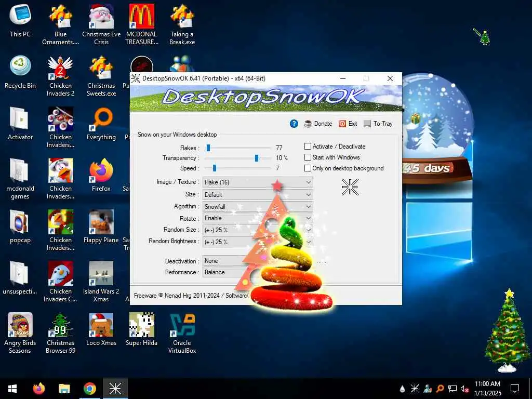Expand the Random Size dropdown

(258, 230)
